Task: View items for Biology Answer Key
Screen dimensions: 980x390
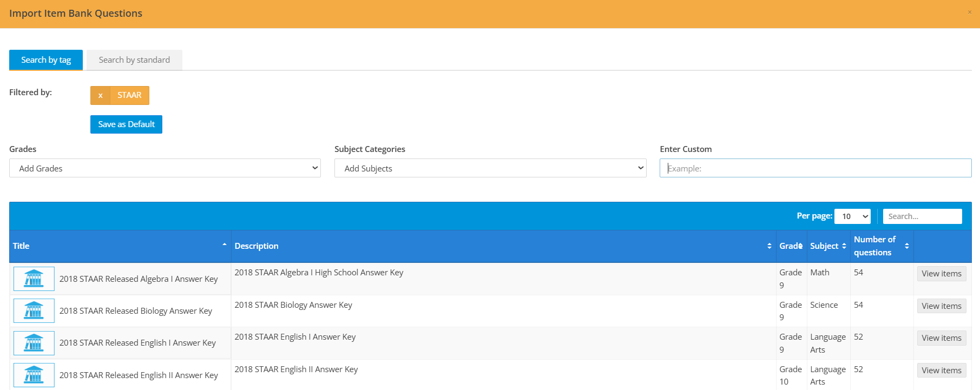Action: point(941,306)
